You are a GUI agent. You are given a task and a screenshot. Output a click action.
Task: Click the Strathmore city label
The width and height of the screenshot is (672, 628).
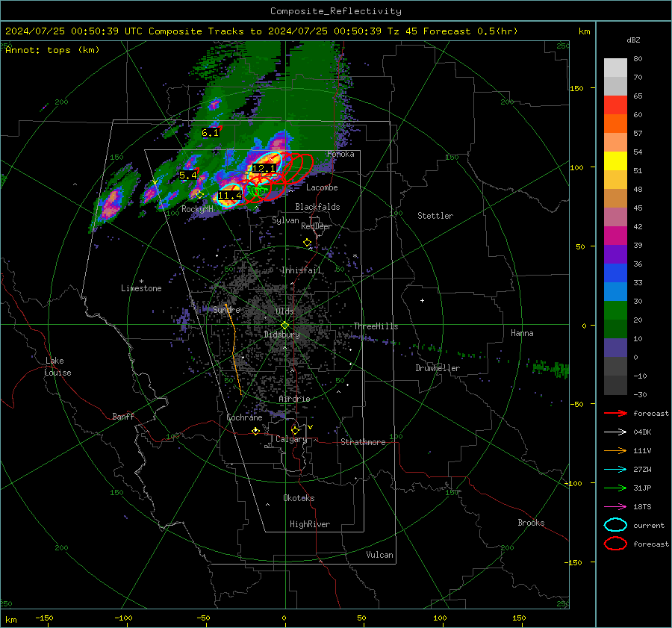pyautogui.click(x=363, y=442)
